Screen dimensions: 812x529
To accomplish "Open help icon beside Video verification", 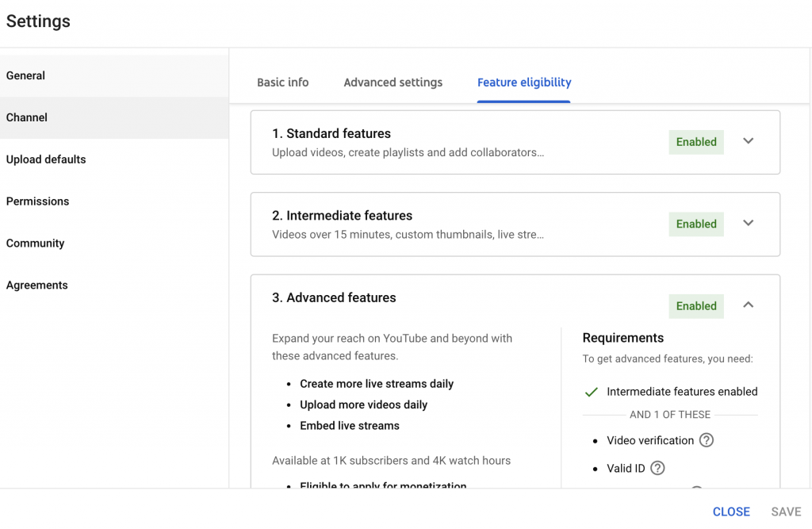I will tap(707, 440).
